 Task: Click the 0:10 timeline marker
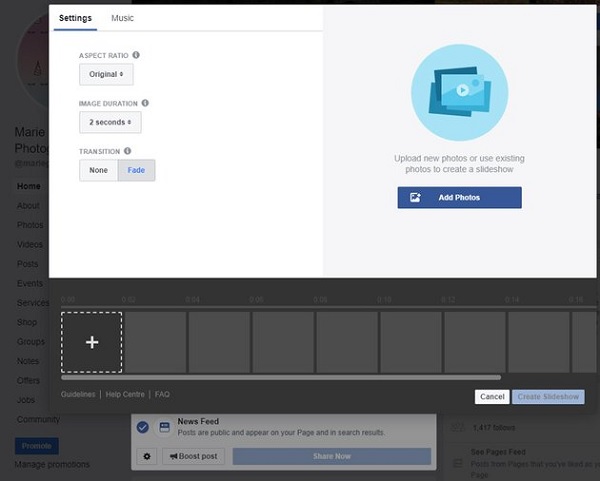tap(384, 300)
